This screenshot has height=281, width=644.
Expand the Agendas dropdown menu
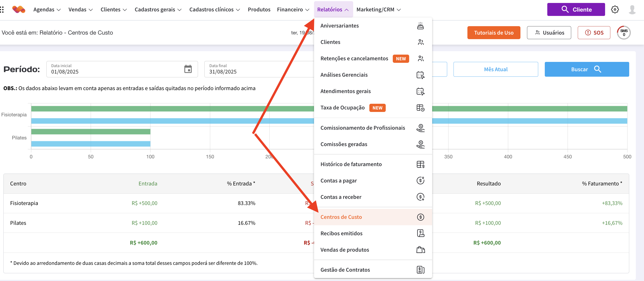pyautogui.click(x=47, y=10)
